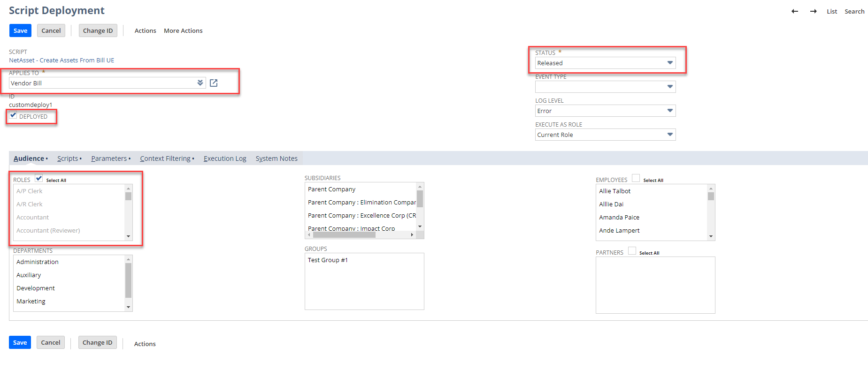
Task: Click the top Save button
Action: (20, 30)
